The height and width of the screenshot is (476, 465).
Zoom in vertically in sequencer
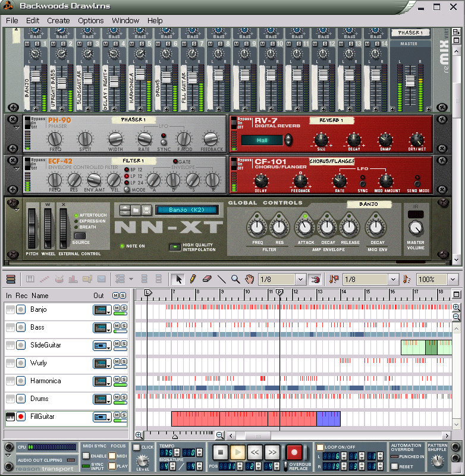coord(456,307)
